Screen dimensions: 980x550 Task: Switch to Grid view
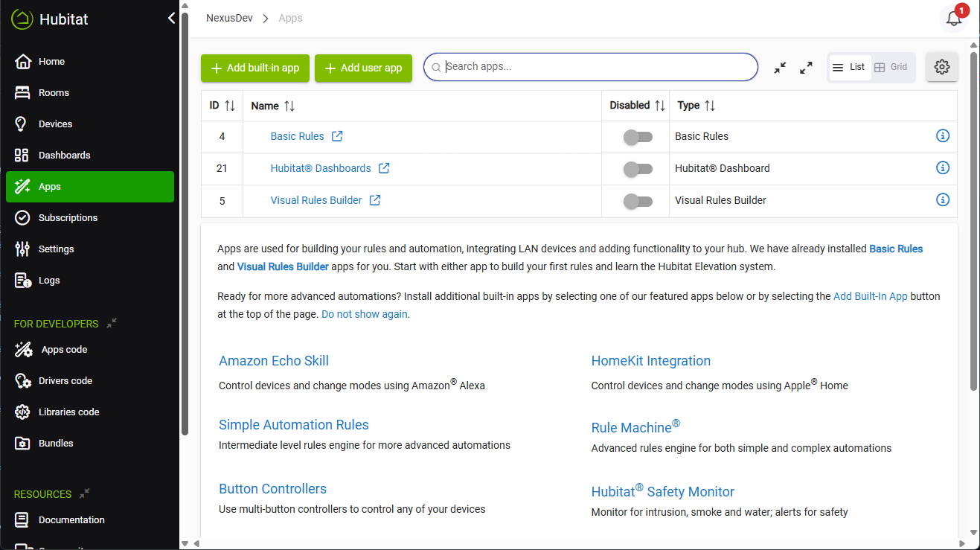coord(891,67)
